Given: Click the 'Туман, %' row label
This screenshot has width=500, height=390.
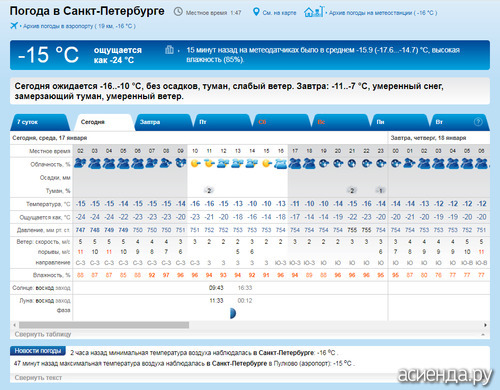Looking at the screenshot, I should [58, 191].
